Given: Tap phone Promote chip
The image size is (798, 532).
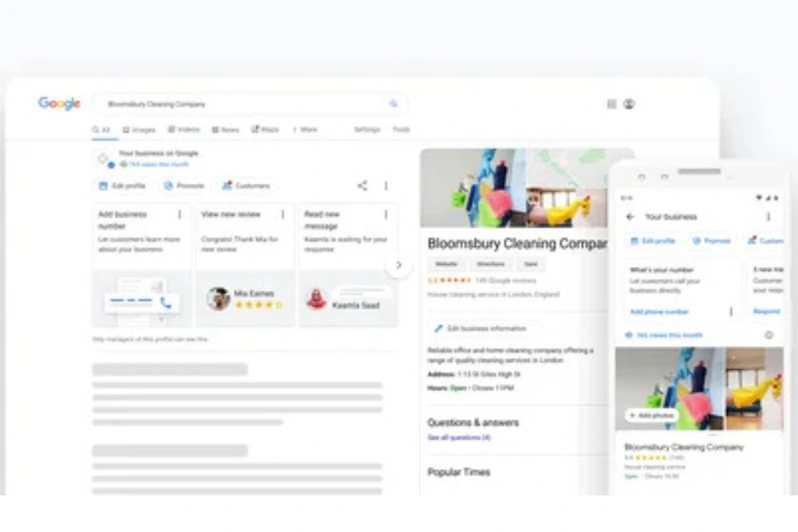Looking at the screenshot, I should pyautogui.click(x=711, y=241).
